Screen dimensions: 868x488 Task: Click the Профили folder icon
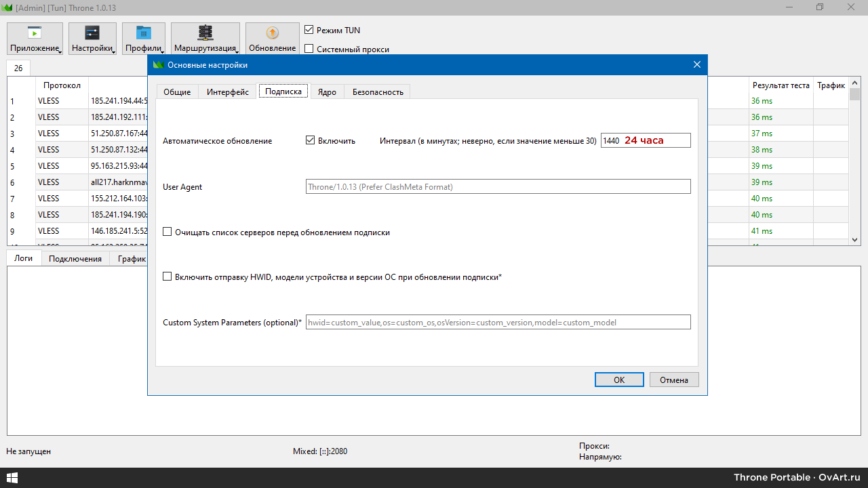pos(144,33)
